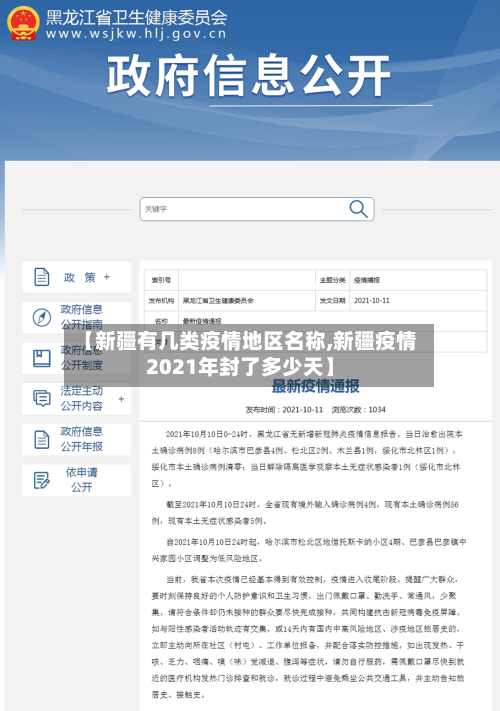Image resolution: width=500 pixels, height=711 pixels.
Task: Open 政府信息公开年报 sidebar item
Action: [77, 439]
